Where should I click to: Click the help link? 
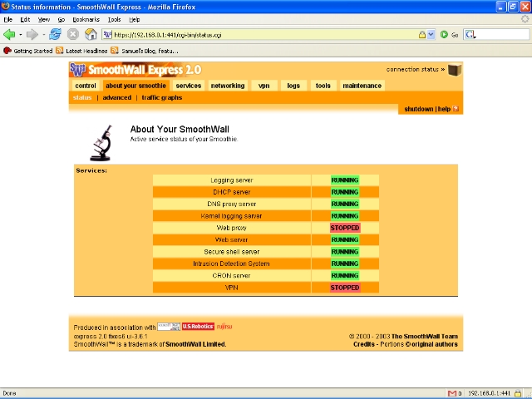444,109
